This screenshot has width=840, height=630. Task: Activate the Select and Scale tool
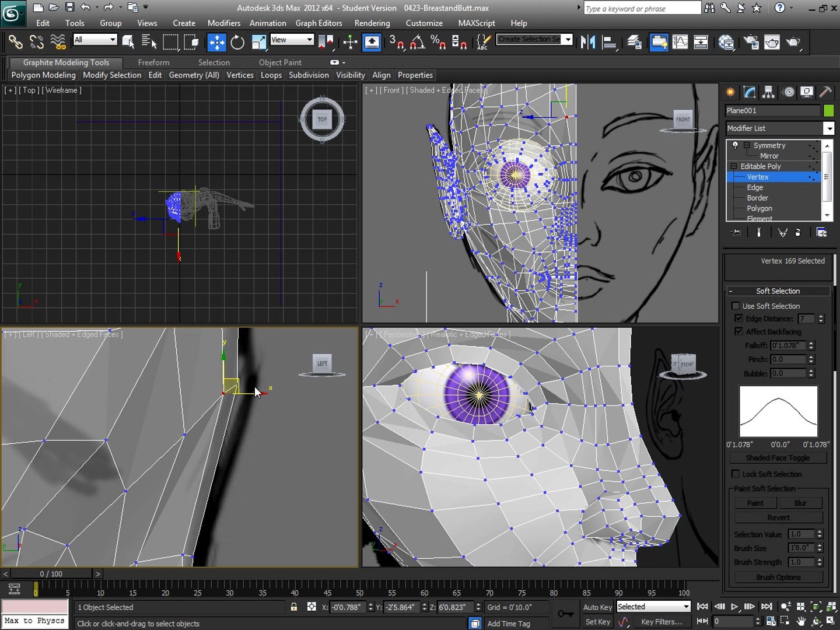(x=258, y=42)
